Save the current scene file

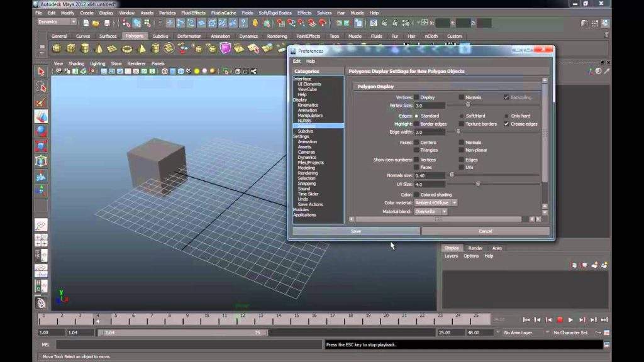click(107, 23)
